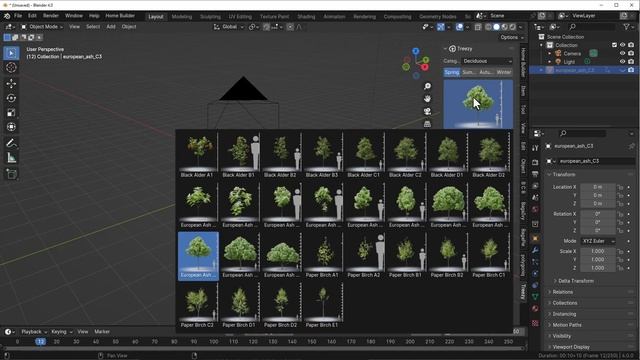640x360 pixels.
Task: Select the Measure tool
Action: tap(11, 158)
